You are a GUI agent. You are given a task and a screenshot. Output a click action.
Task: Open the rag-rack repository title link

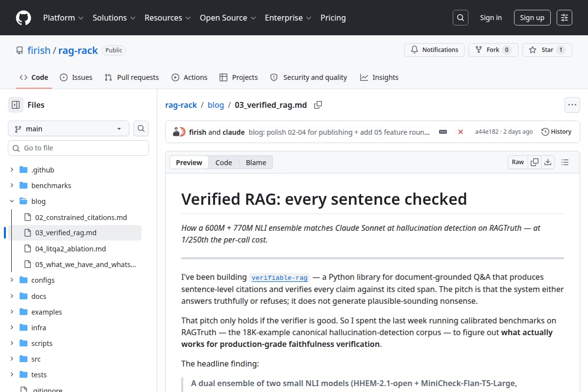(78, 50)
